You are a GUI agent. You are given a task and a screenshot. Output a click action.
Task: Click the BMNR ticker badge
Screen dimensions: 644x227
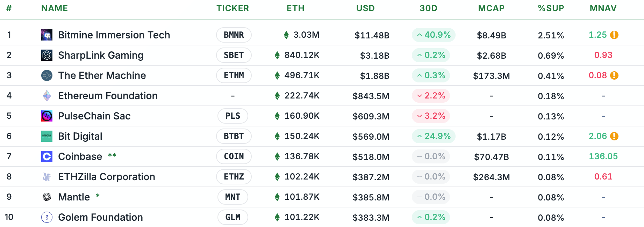pos(234,35)
